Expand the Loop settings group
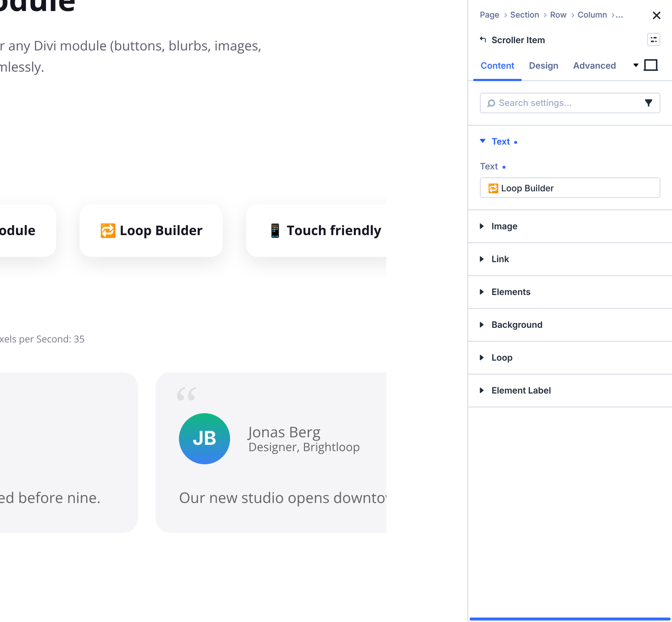 (x=570, y=358)
